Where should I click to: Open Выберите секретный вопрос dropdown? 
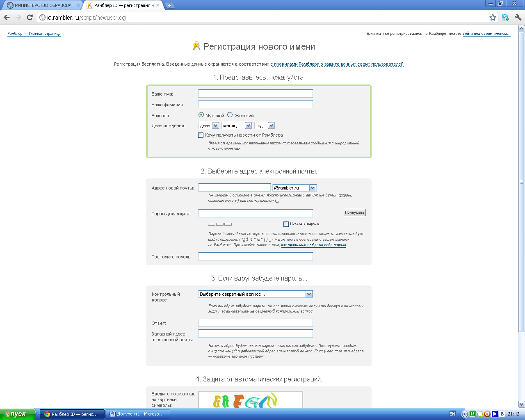256,294
